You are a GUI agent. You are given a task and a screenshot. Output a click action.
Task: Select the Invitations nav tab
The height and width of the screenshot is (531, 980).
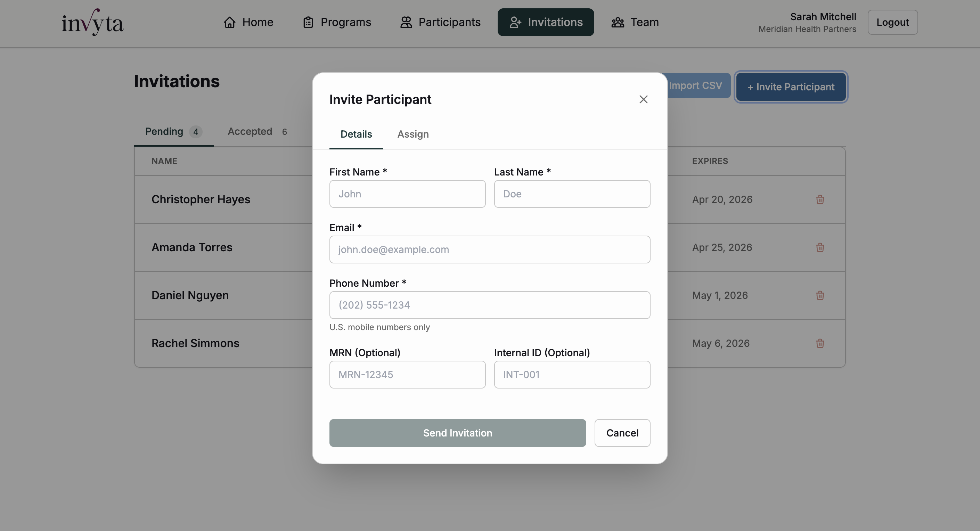click(546, 22)
